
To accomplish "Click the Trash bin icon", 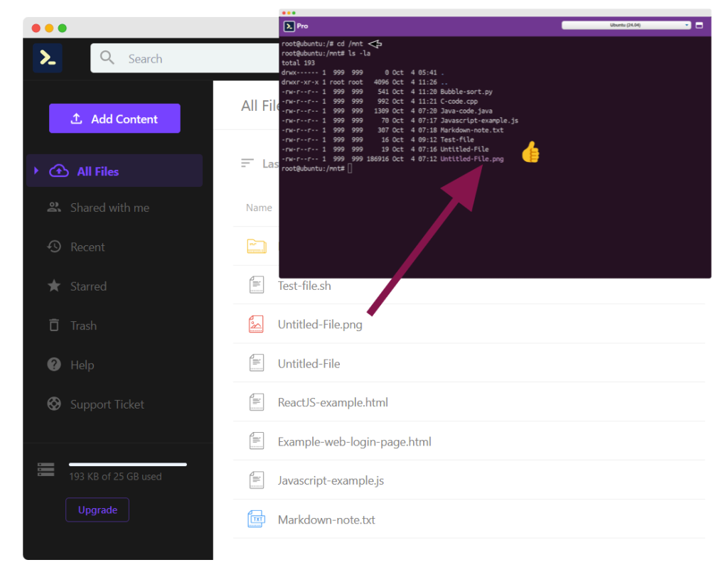I will pyautogui.click(x=54, y=325).
